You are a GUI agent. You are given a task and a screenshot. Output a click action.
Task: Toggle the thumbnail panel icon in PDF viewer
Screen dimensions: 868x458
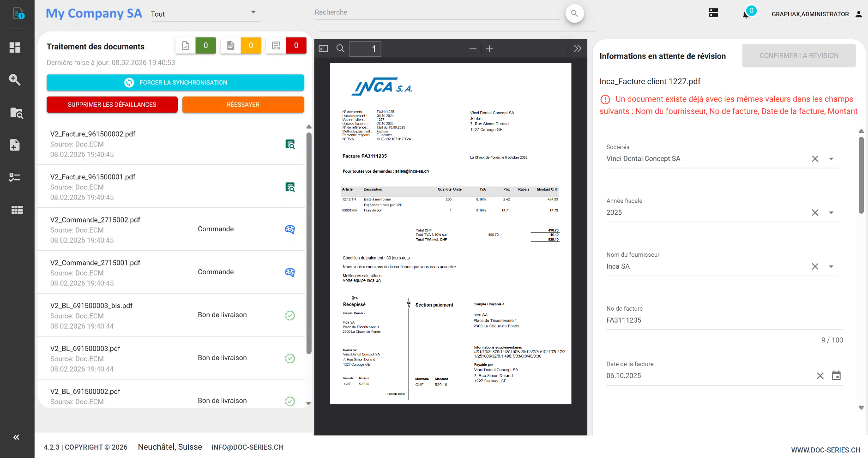324,48
